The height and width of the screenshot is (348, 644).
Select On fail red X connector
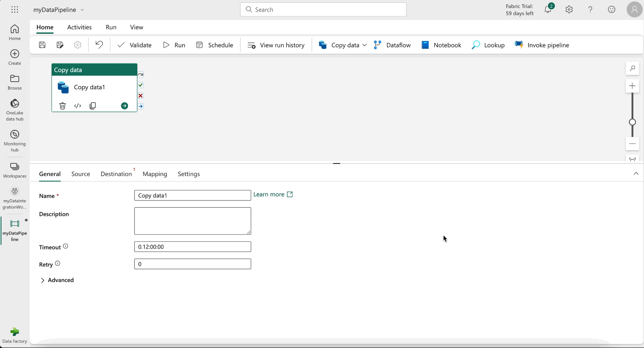click(141, 96)
